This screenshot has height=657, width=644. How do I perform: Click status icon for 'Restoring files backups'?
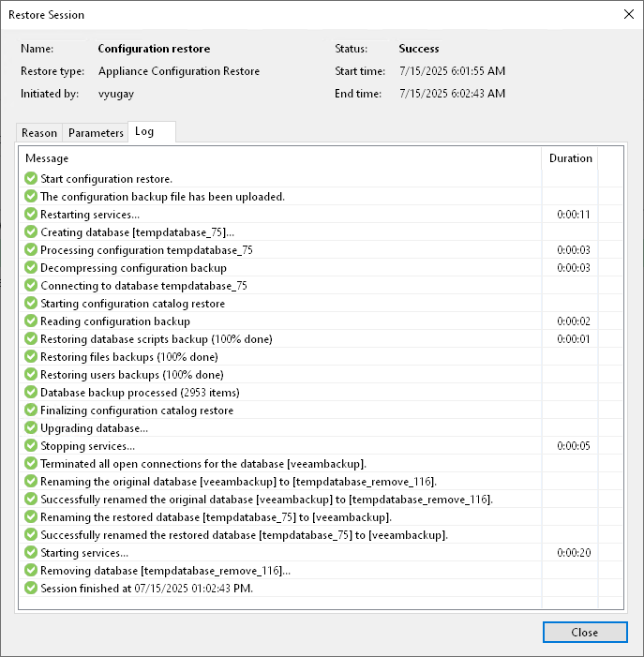[x=31, y=356]
